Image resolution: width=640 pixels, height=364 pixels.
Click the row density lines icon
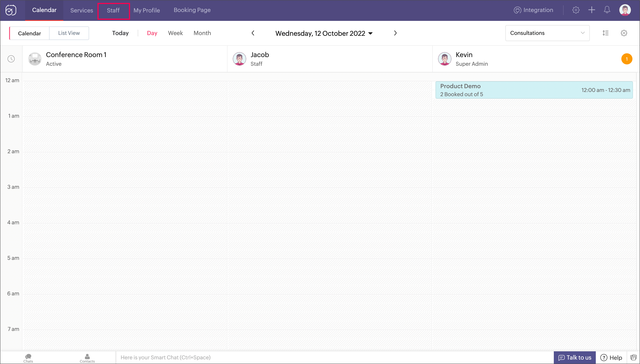tap(605, 33)
